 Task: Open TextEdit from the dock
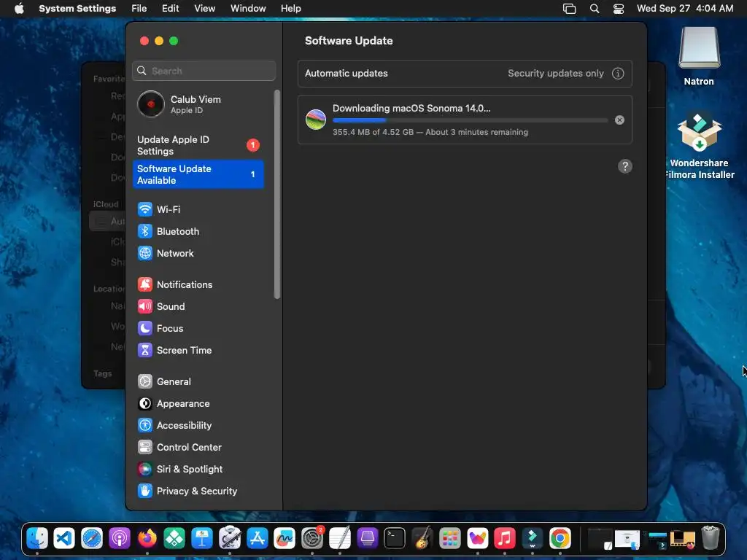tap(340, 539)
